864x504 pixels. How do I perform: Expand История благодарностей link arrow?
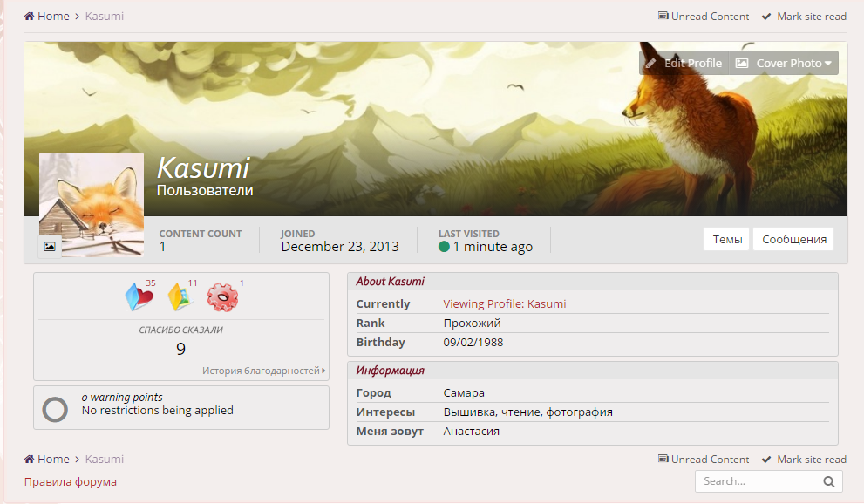pos(323,371)
